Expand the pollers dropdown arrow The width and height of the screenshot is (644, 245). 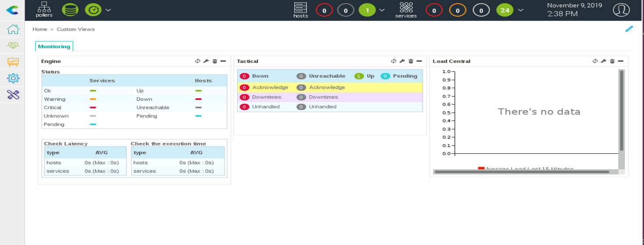tap(108, 10)
